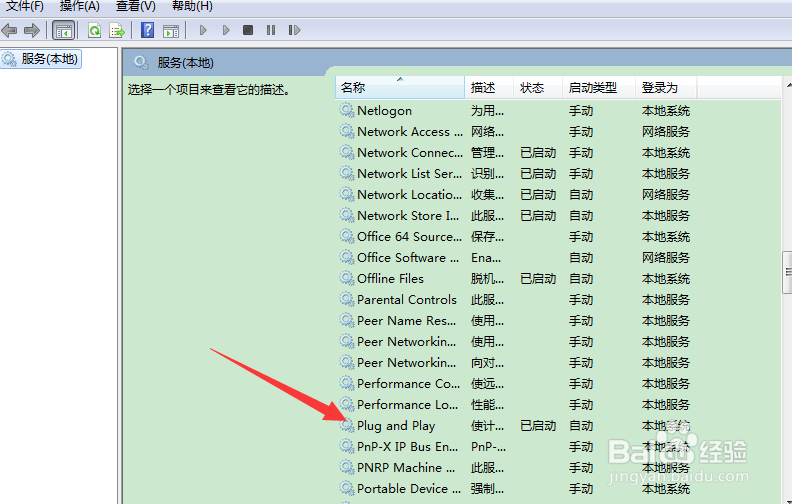Click 本地系统 login cell of Netlogon row
792x504 pixels.
(666, 111)
